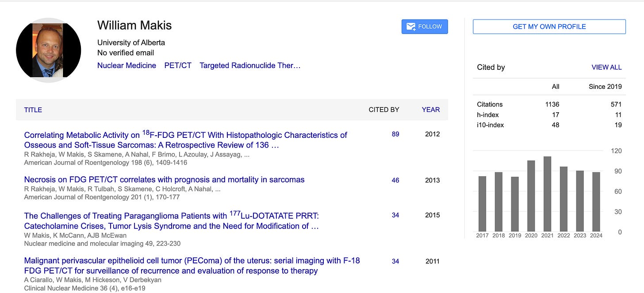The height and width of the screenshot is (293, 644).
Task: Click the 2017 bar in citations chart
Action: (x=482, y=204)
